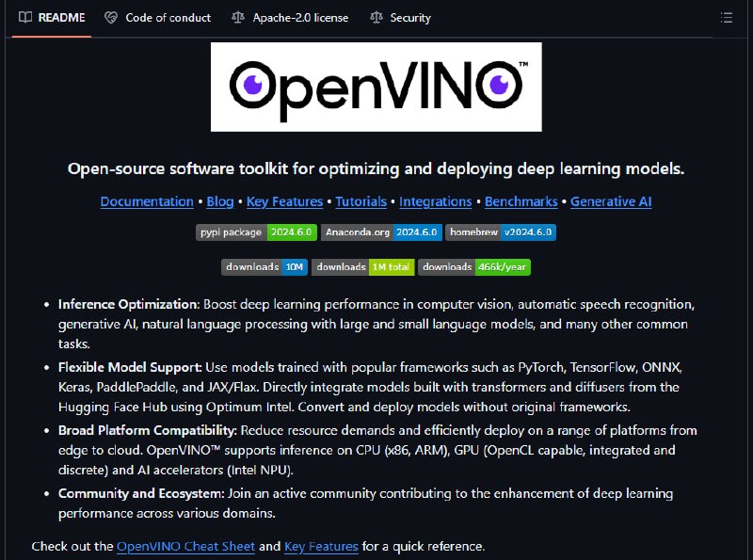This screenshot has height=560, width=753.
Task: Click the downloads 10M badge
Action: click(264, 267)
